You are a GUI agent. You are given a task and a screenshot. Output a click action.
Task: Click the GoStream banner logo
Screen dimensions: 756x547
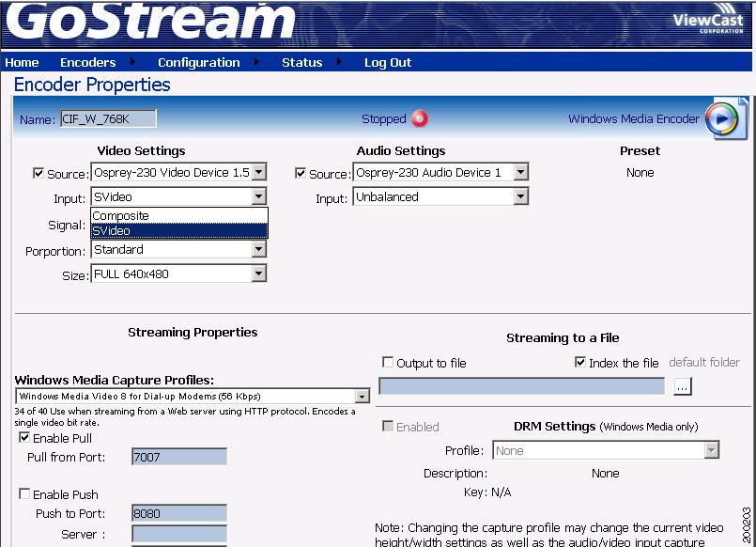150,22
